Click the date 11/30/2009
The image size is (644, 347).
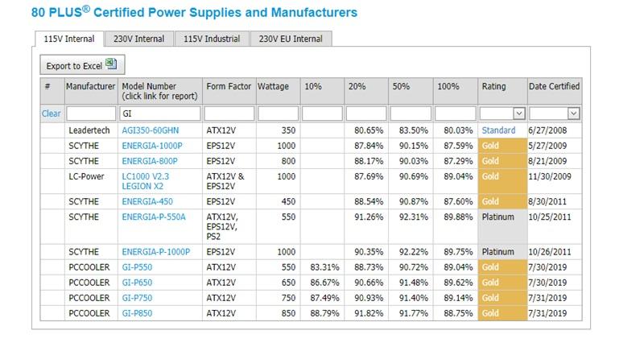(550, 176)
